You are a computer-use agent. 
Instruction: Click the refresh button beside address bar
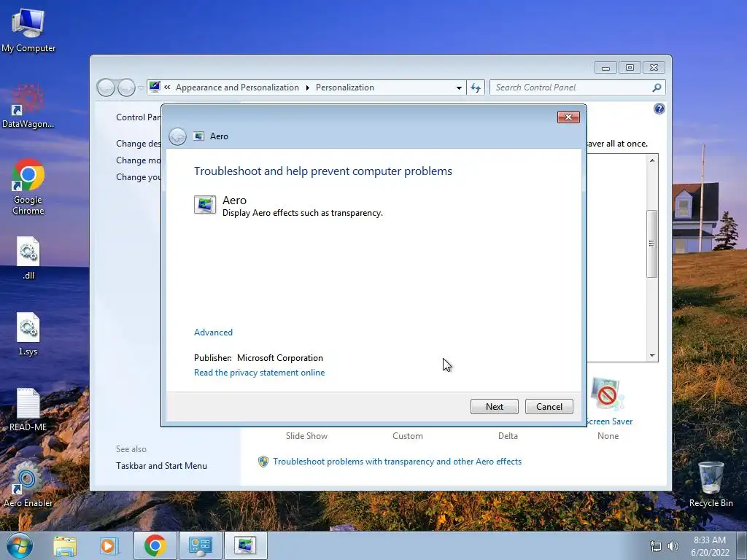click(476, 87)
